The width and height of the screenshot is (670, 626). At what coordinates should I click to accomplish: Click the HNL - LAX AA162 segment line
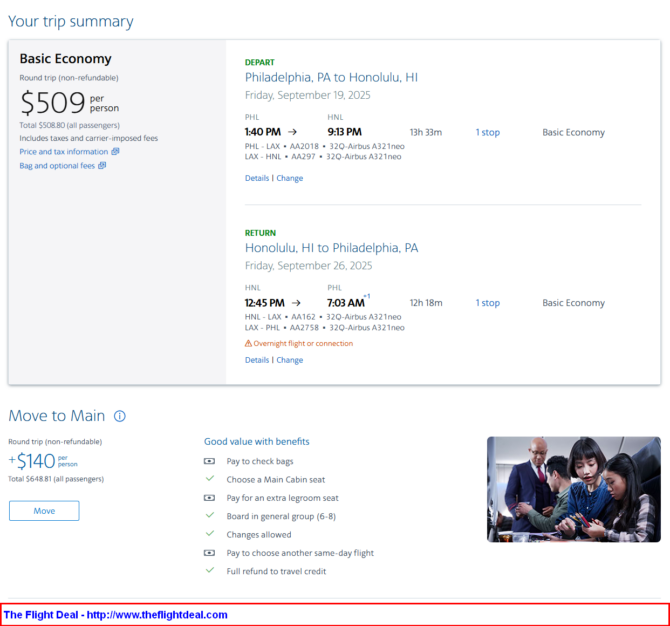323,317
